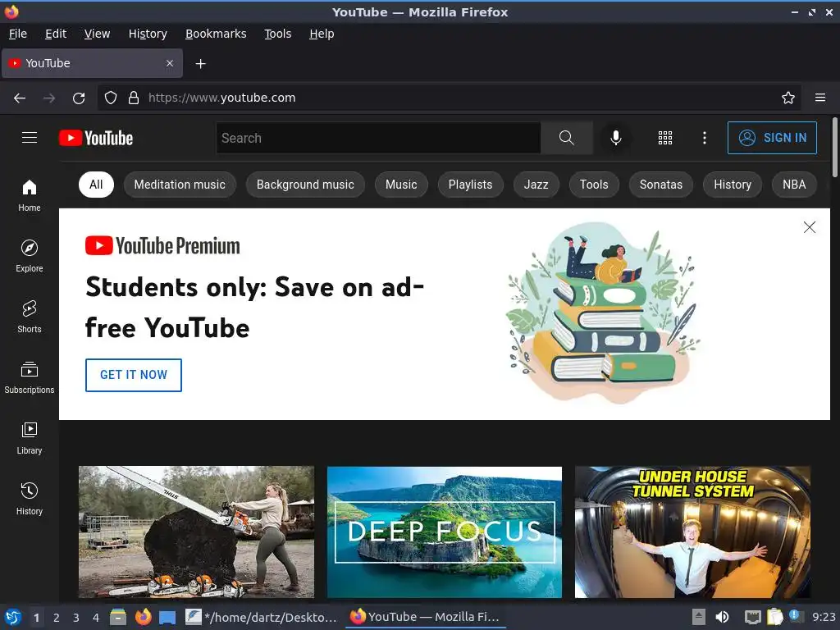Screen dimensions: 840x630
Task: Close the YouTube tab
Action: [170, 63]
